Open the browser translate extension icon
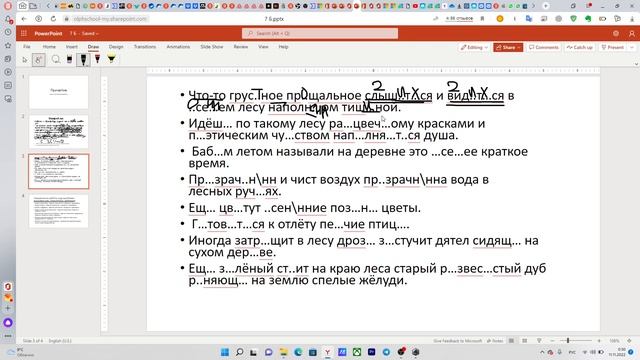Viewport: 640px width, 360px height. [x=529, y=19]
